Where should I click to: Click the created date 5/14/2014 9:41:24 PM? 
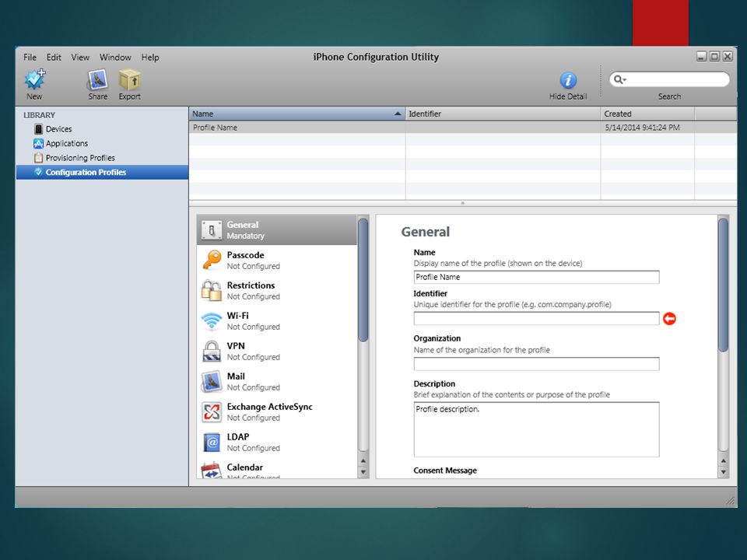[x=642, y=128]
